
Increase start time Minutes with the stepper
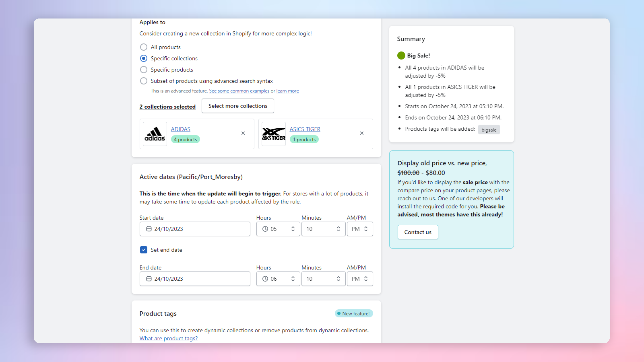click(339, 226)
